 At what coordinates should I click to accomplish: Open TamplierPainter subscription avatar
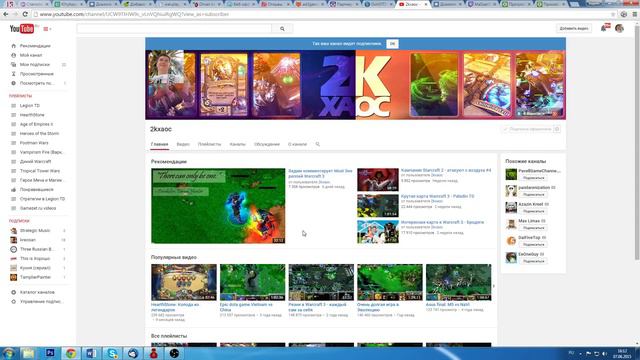click(13, 277)
